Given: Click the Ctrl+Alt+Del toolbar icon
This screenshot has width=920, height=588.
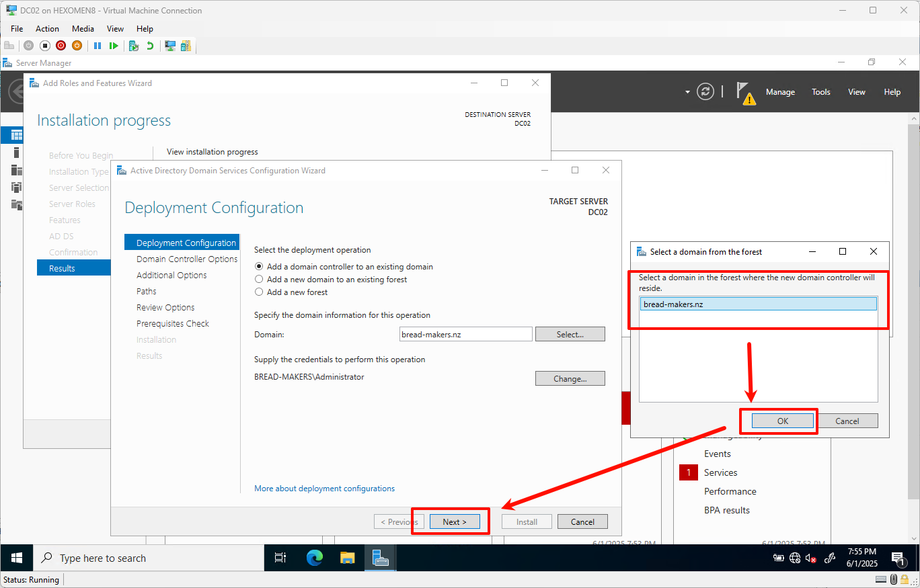Looking at the screenshot, I should (9, 46).
